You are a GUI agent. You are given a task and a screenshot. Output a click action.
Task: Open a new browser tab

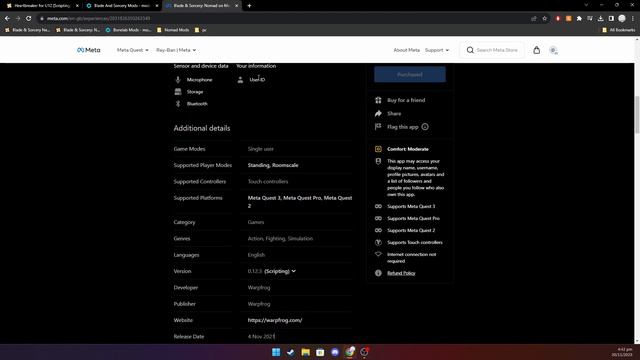coord(249,6)
